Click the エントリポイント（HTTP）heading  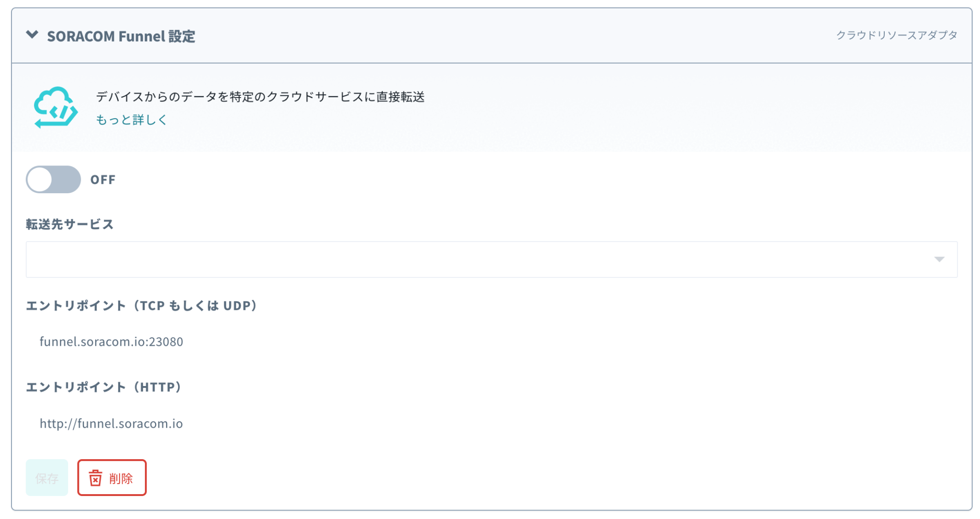pyautogui.click(x=103, y=387)
